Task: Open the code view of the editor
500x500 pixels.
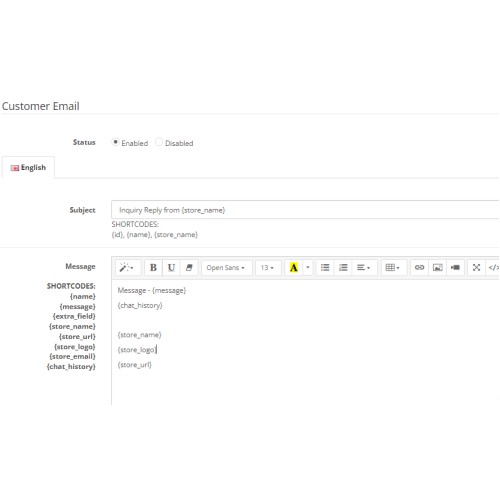Action: click(x=493, y=268)
